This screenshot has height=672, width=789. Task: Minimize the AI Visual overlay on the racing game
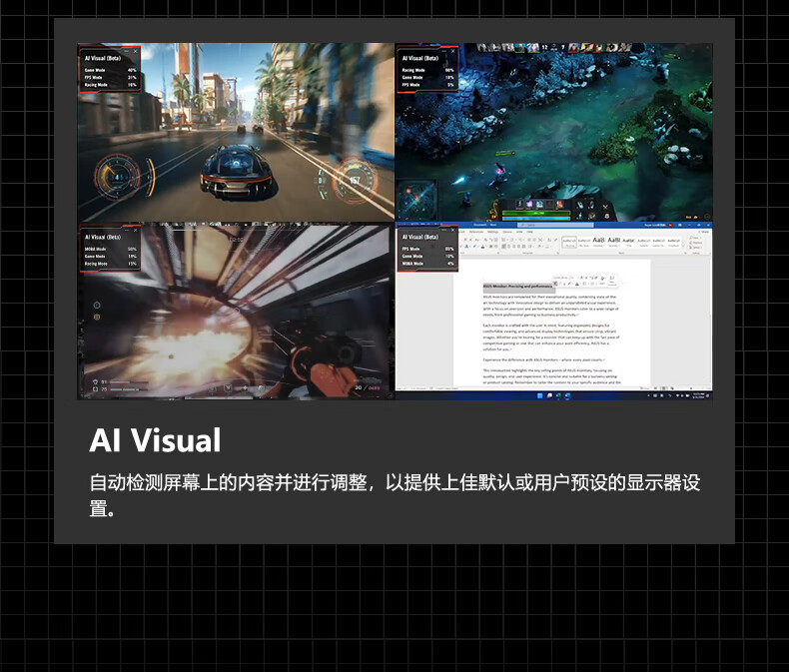tap(127, 51)
